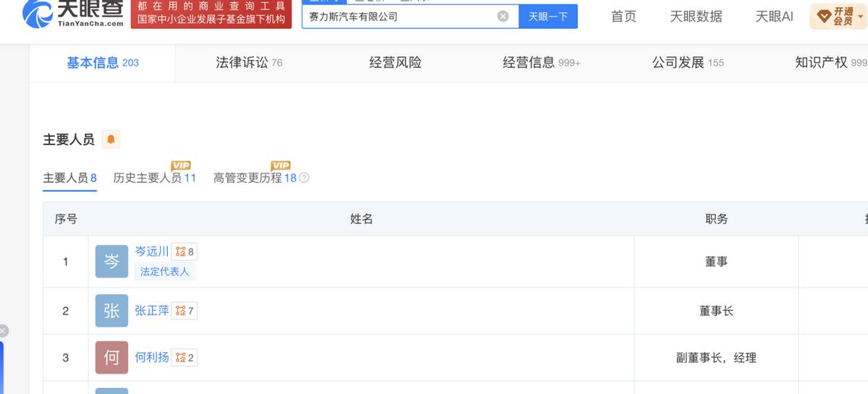868x394 pixels.
Task: Click the 副董事长，经理 position cell
Action: click(x=716, y=358)
